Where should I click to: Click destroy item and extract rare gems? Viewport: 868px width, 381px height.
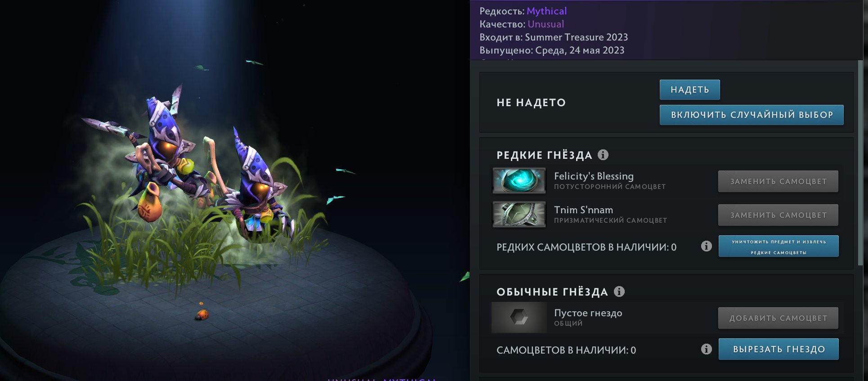[x=779, y=247]
